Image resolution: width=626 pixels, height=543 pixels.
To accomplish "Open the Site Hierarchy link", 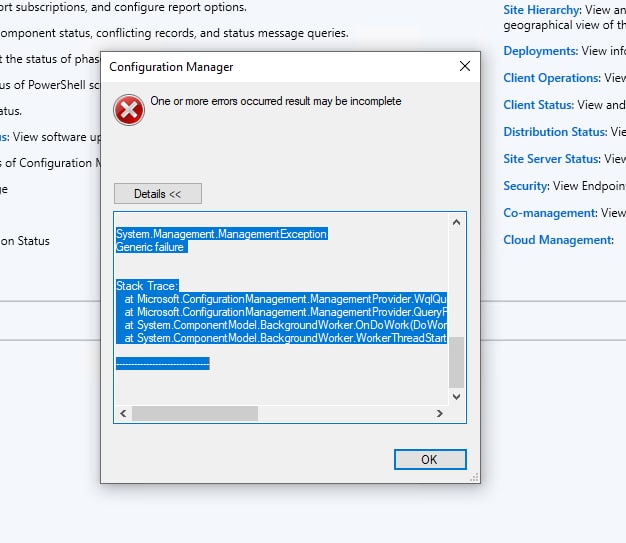I will pyautogui.click(x=541, y=10).
